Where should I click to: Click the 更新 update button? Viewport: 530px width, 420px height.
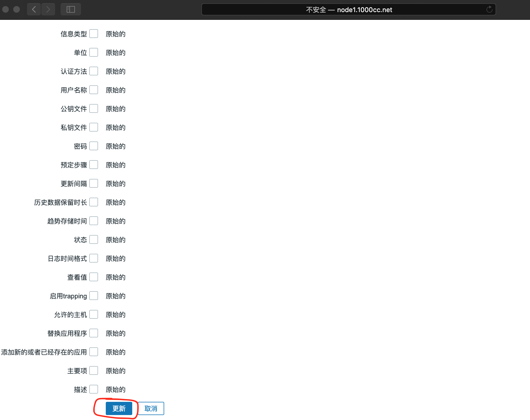(119, 408)
